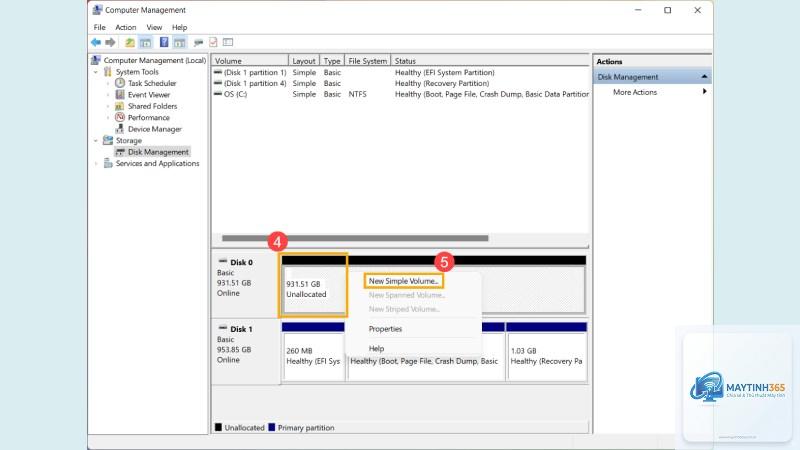
Task: Click the Task Scheduler clock icon
Action: 120,83
